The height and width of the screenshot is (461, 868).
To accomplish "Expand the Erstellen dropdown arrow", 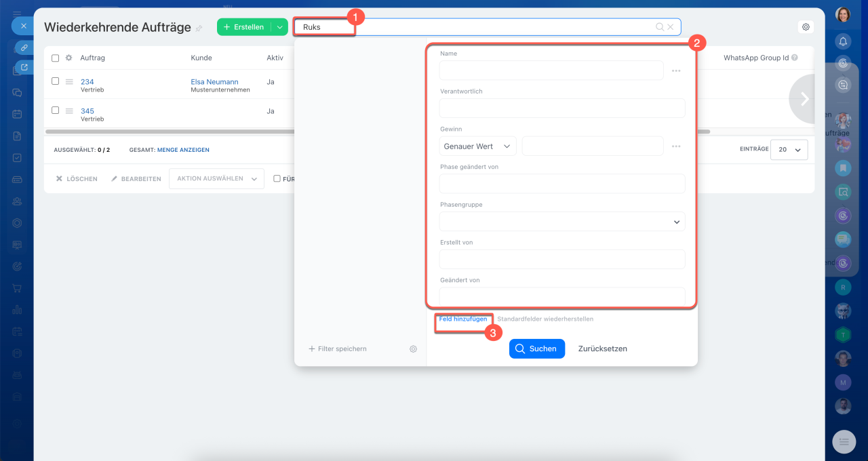I will (279, 27).
